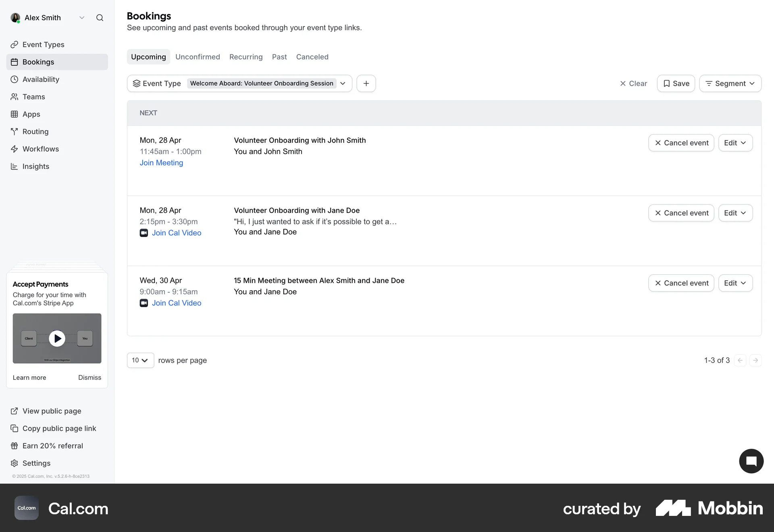Open the chat support bubble
The image size is (774, 532).
(751, 461)
